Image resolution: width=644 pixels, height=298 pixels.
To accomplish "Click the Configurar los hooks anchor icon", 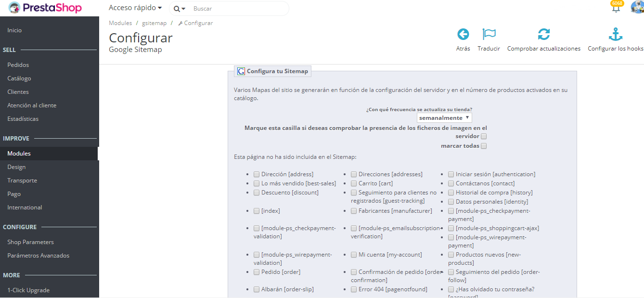I will pos(616,34).
